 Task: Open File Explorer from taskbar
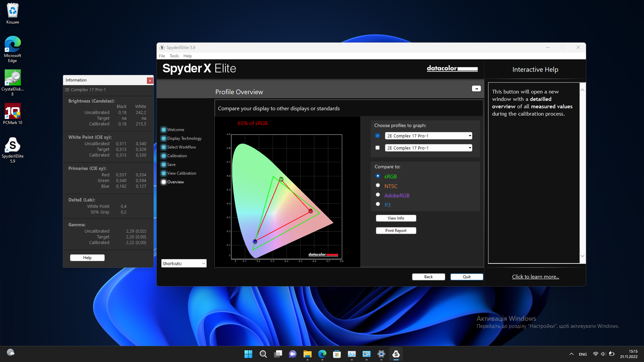coord(308,354)
